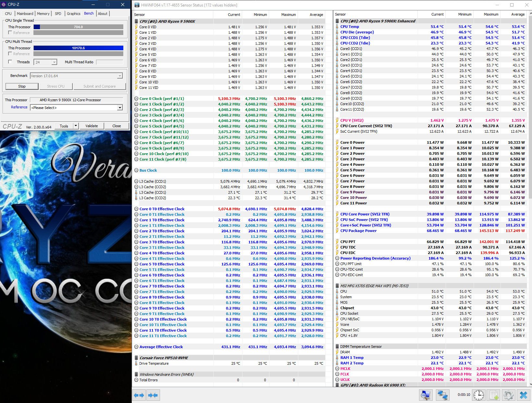Image resolution: width=532 pixels, height=403 pixels.
Task: Click the thermometer icon beside CPU Temp
Action: coord(337,27)
